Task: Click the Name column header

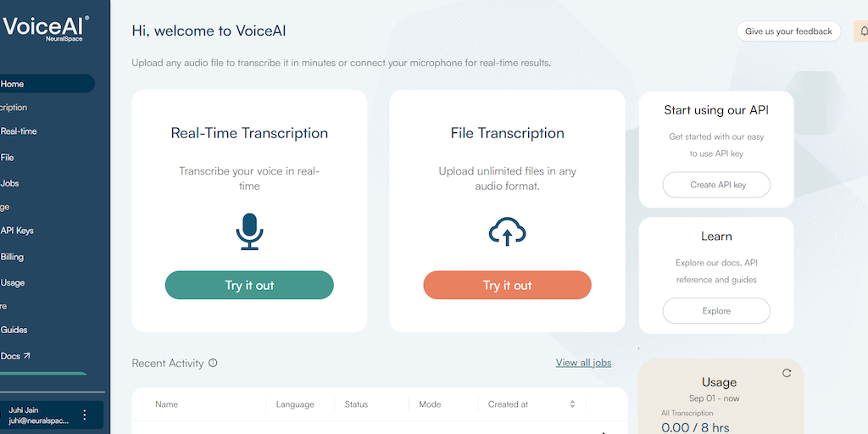Action: [x=167, y=404]
